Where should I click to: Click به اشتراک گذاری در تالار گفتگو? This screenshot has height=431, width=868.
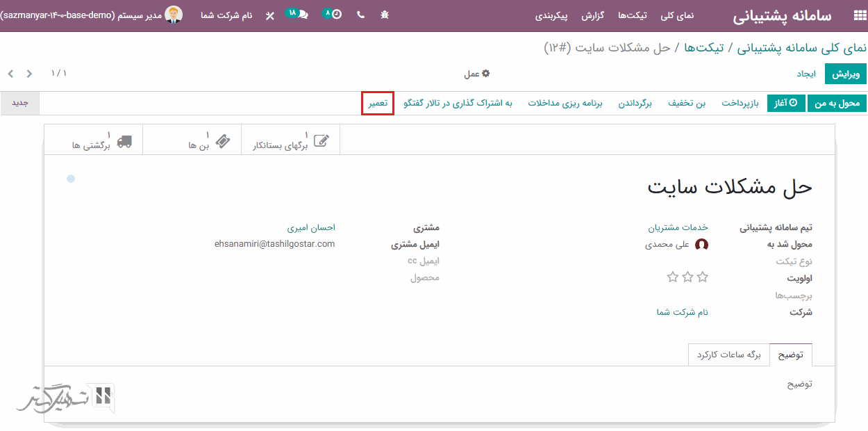[x=458, y=104]
